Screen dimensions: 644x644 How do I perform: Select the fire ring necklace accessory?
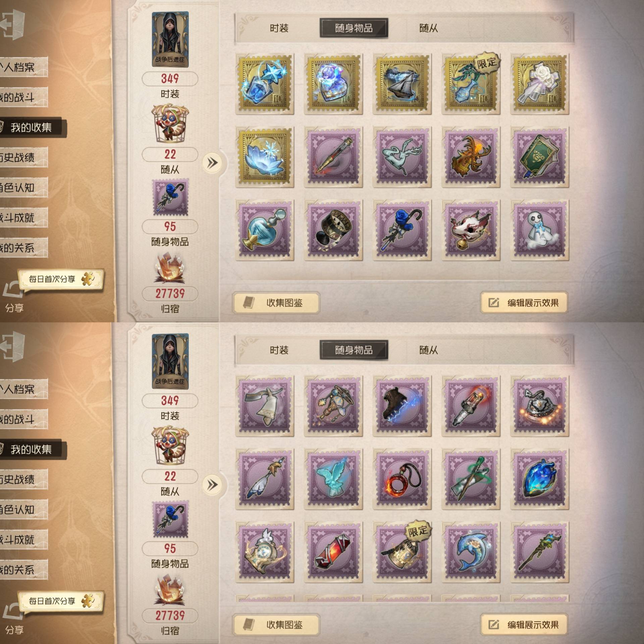(402, 479)
